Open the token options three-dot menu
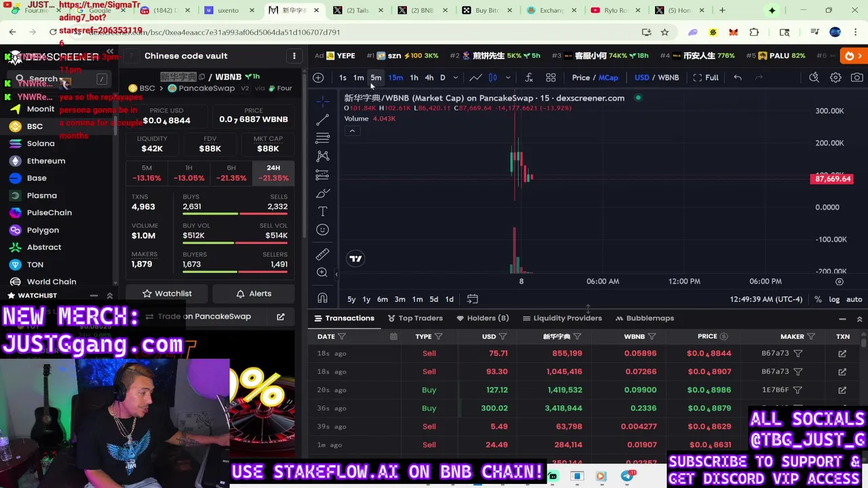The height and width of the screenshot is (488, 868). click(294, 56)
